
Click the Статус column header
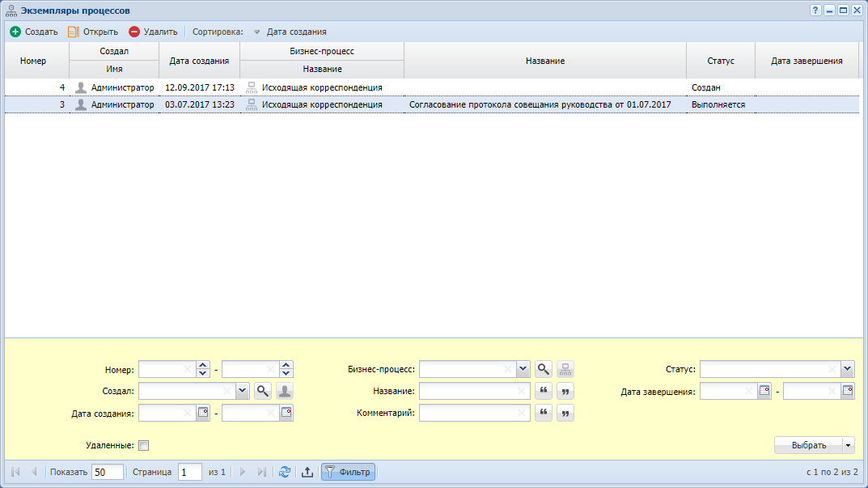pyautogui.click(x=721, y=61)
